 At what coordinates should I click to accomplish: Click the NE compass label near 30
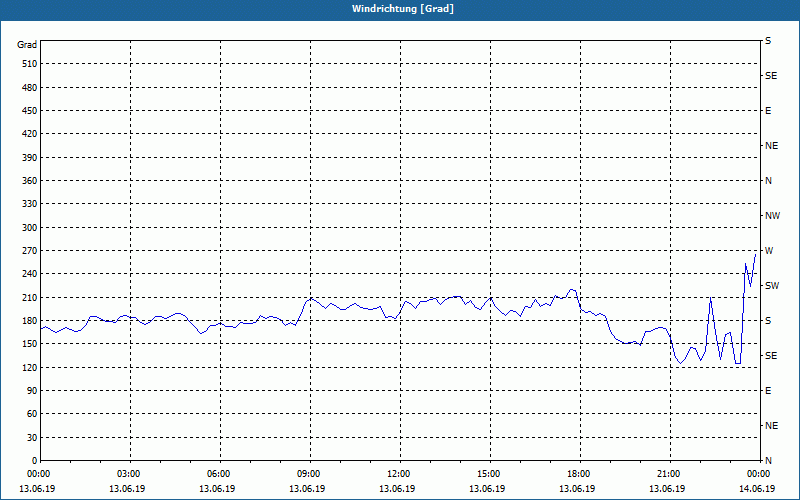click(771, 426)
